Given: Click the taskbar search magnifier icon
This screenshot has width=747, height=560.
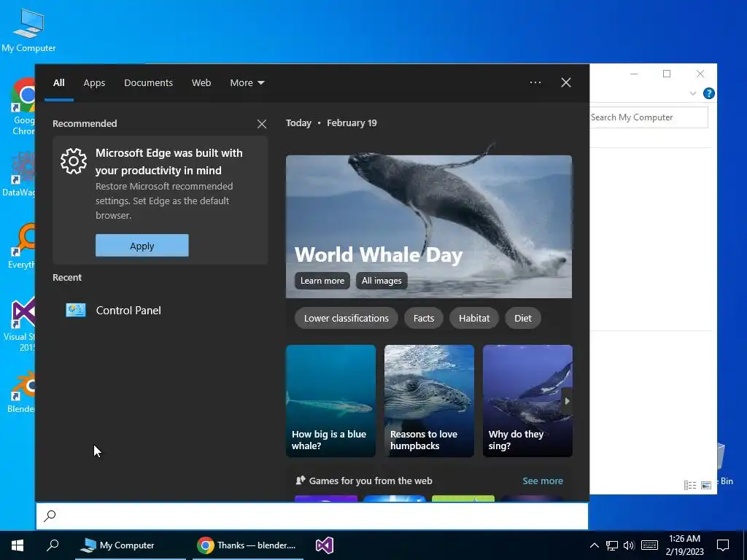Looking at the screenshot, I should pyautogui.click(x=53, y=545).
